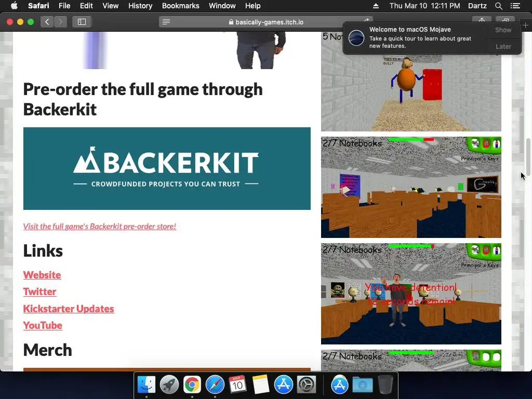The height and width of the screenshot is (399, 532).
Task: Open the Kickstarter Updates link
Action: 69,309
